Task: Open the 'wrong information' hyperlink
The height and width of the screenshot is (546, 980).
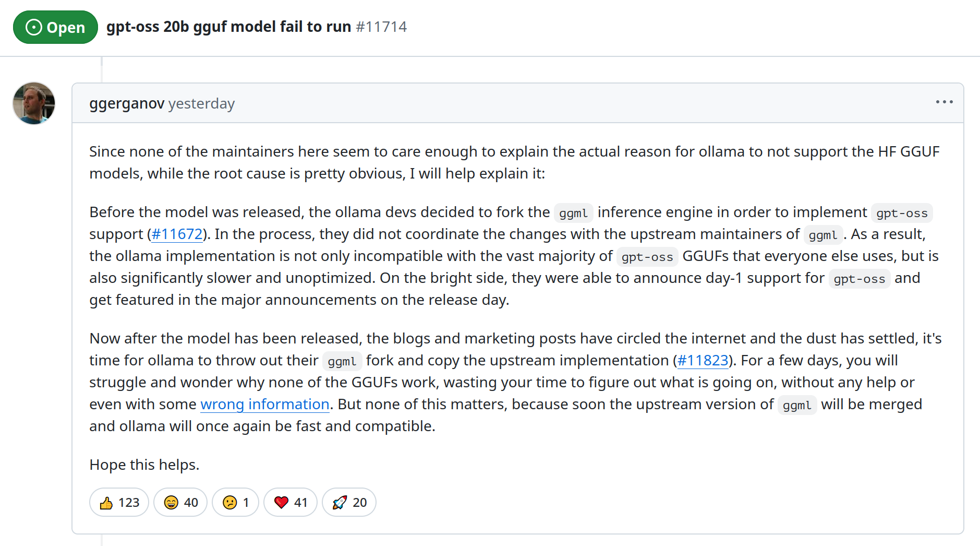Action: [265, 404]
